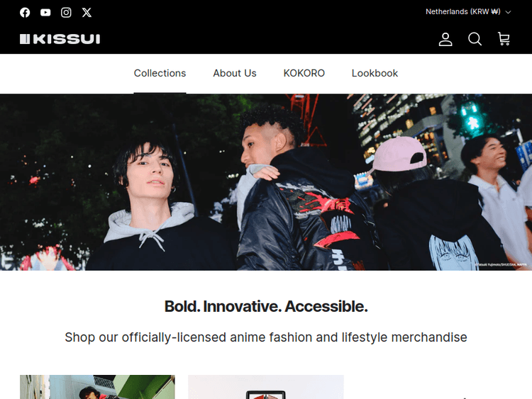Open the first collection thumbnail below
The image size is (532, 399).
[x=97, y=387]
